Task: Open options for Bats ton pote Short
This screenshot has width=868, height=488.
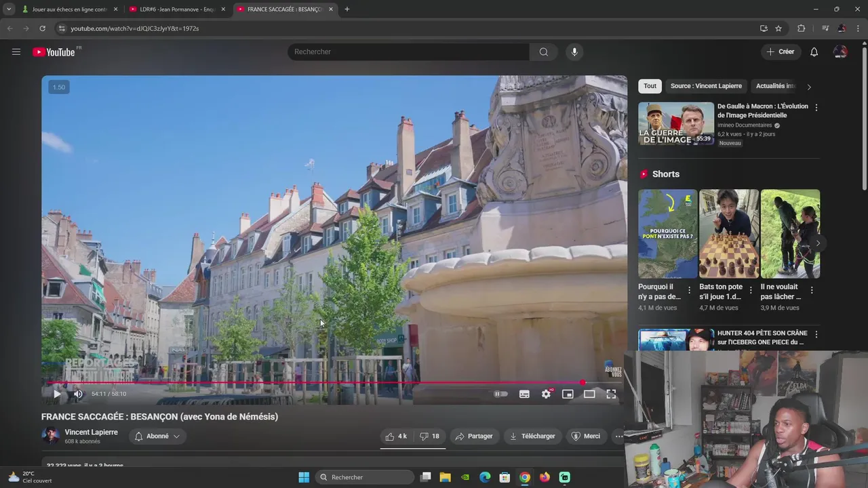Action: point(751,290)
